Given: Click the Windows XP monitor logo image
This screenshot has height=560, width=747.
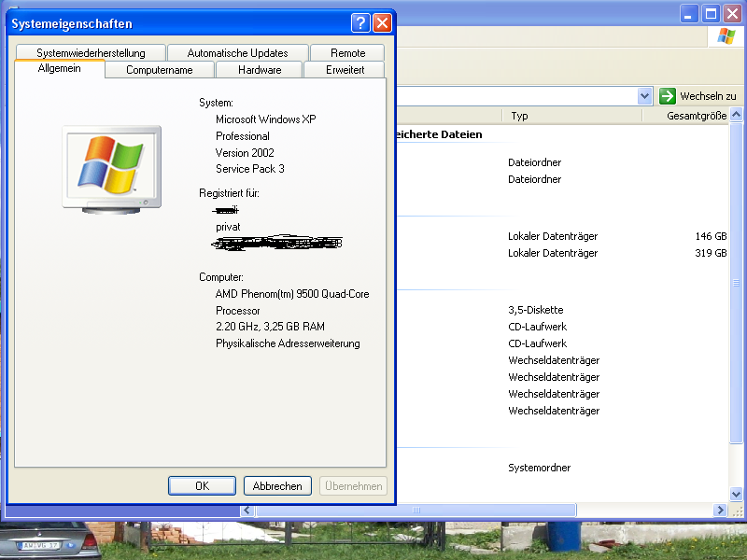Looking at the screenshot, I should pos(111,170).
